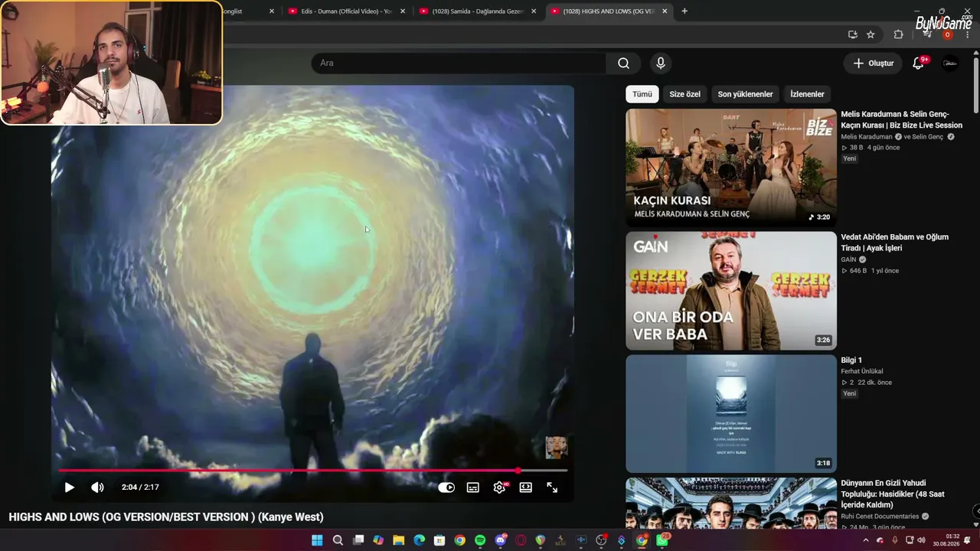980x551 pixels.
Task: Open File Explorer from the taskbar
Action: [x=399, y=540]
